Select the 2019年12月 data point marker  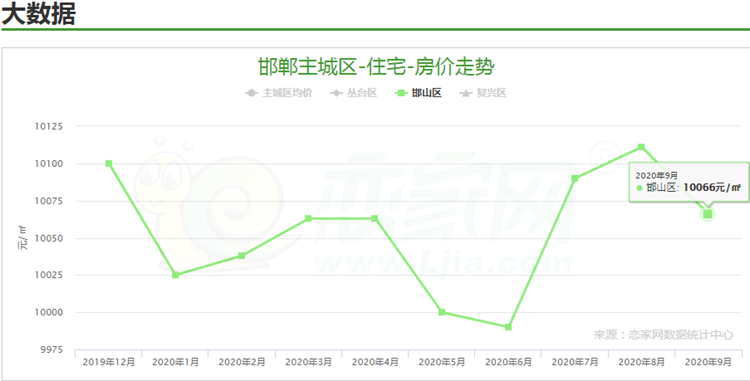tap(109, 163)
